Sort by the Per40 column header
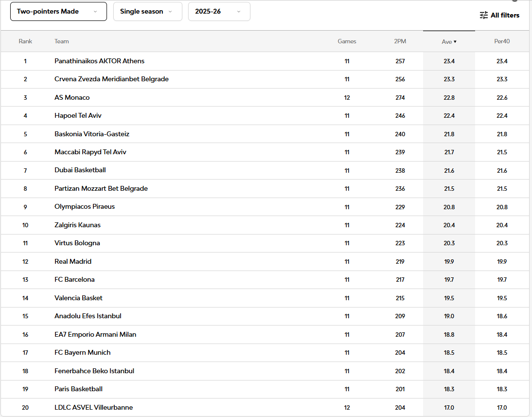This screenshot has width=532, height=417. tap(502, 42)
